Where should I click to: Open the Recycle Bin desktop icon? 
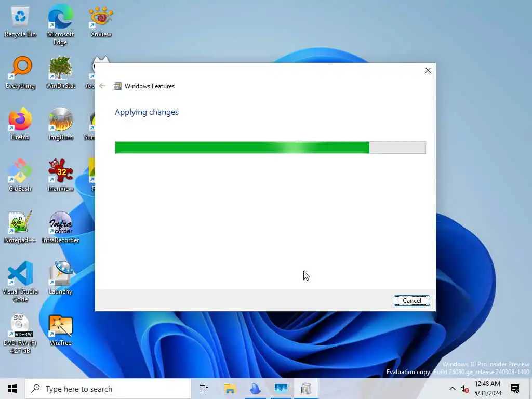coord(20,22)
